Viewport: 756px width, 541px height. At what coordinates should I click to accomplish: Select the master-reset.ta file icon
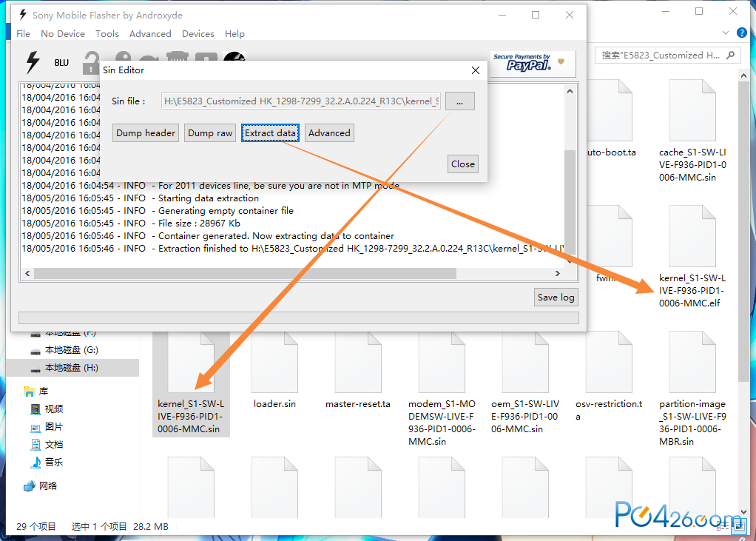point(358,363)
